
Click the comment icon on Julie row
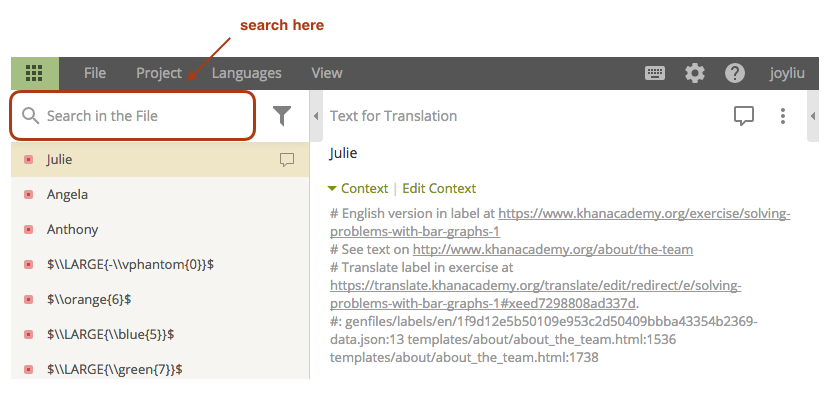coord(286,159)
